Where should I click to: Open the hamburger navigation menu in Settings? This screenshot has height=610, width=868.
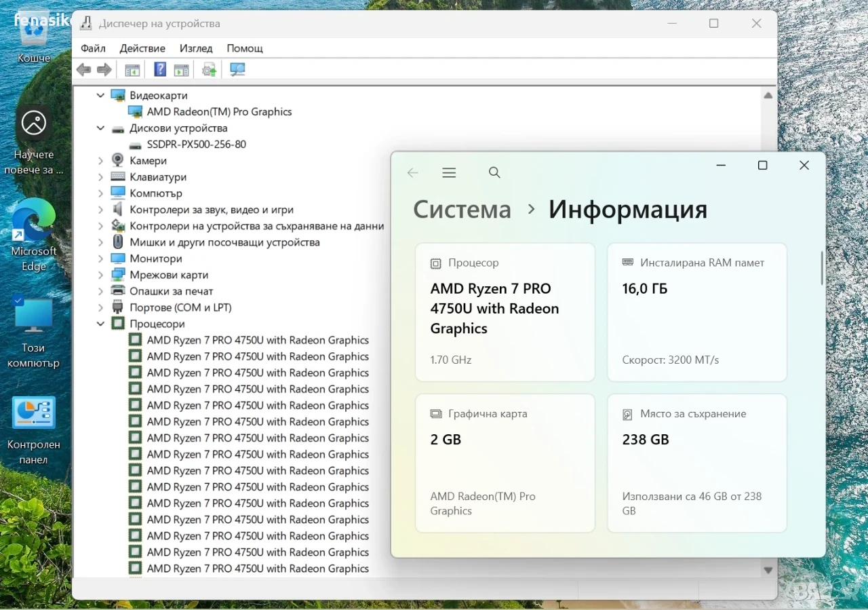(449, 173)
